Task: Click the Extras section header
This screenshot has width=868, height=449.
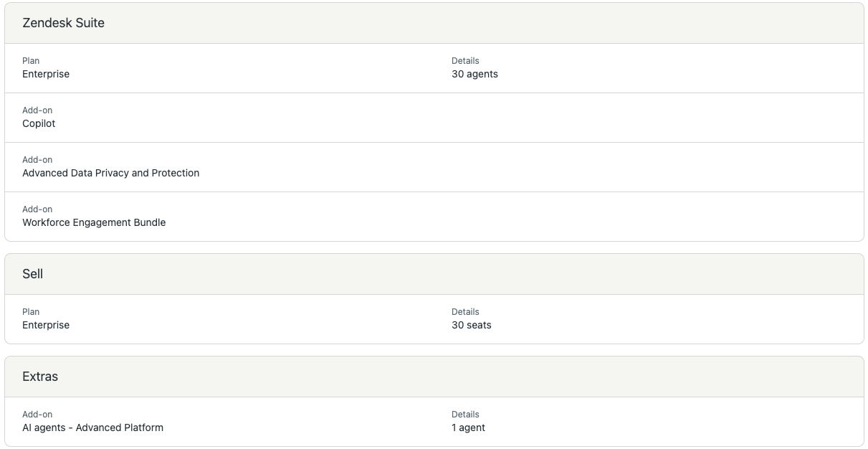Action: (x=40, y=377)
